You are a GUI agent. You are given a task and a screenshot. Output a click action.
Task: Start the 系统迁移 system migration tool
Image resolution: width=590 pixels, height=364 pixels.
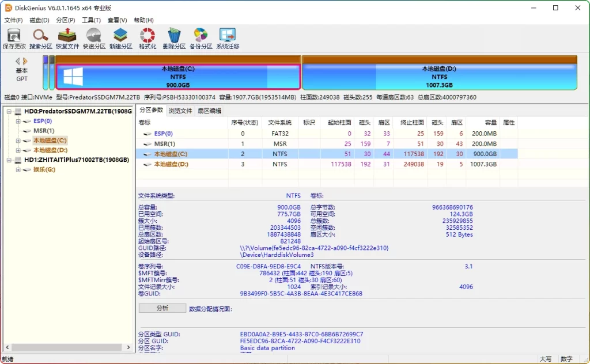point(228,38)
